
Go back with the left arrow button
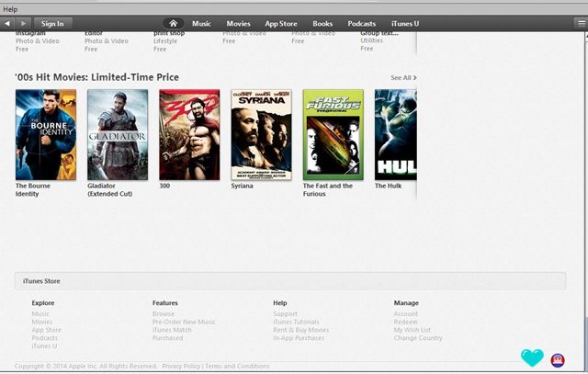click(7, 24)
